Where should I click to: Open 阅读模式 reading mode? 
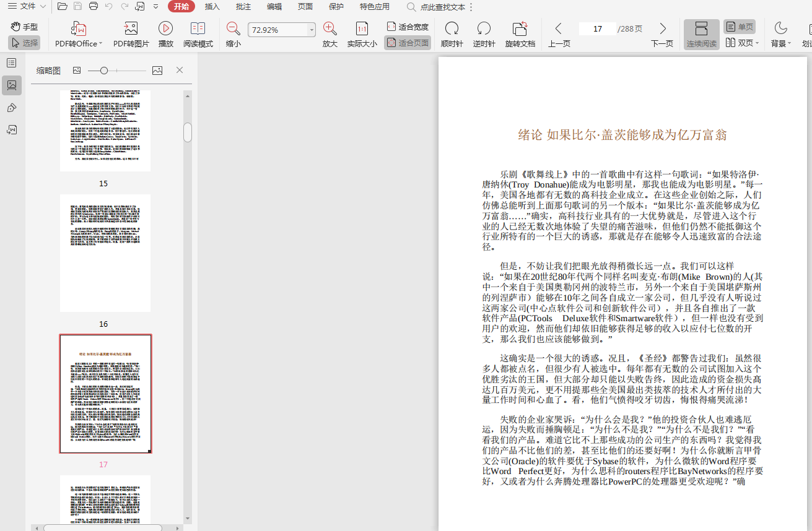[198, 28]
